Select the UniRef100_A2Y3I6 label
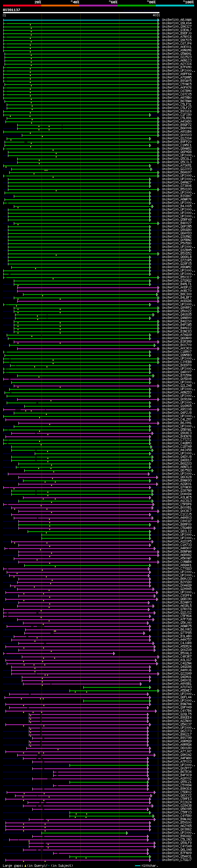Screen dimensions: 197x868 (177, 64)
